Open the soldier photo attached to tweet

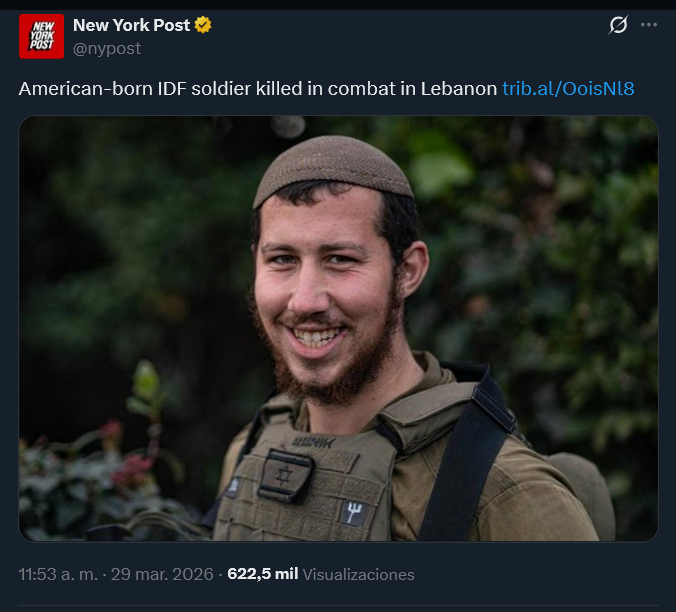pyautogui.click(x=338, y=328)
